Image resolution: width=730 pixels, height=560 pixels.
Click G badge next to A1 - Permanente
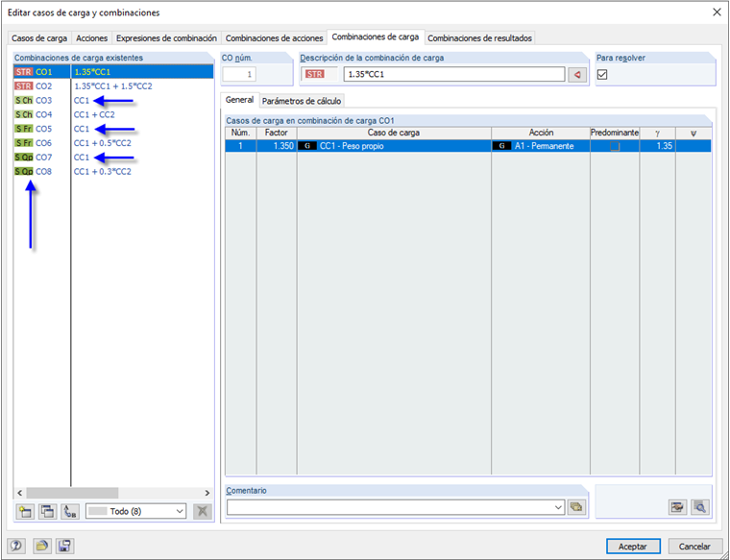click(501, 146)
